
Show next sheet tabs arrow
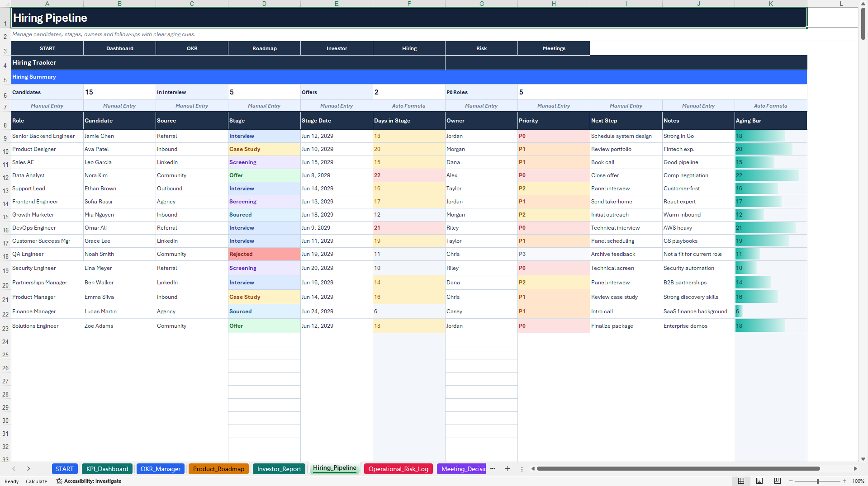point(28,469)
